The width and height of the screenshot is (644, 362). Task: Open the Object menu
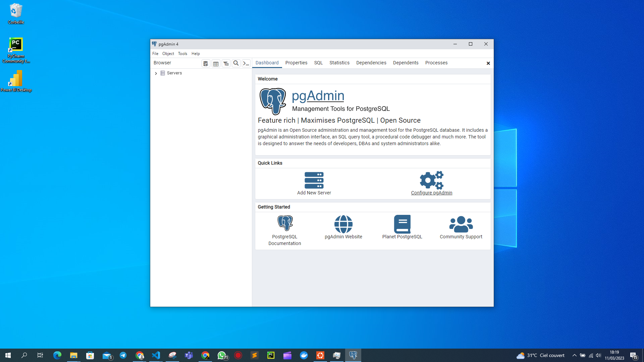(x=168, y=54)
